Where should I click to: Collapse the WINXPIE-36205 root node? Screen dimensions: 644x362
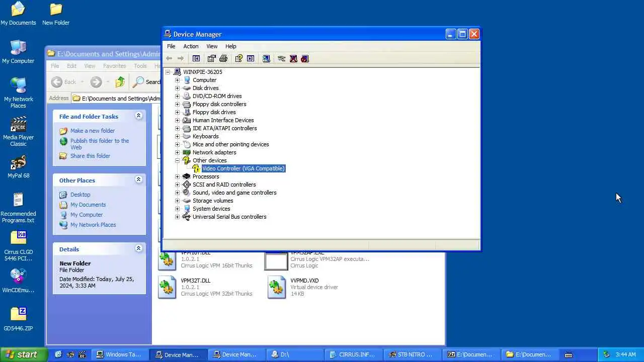click(168, 72)
